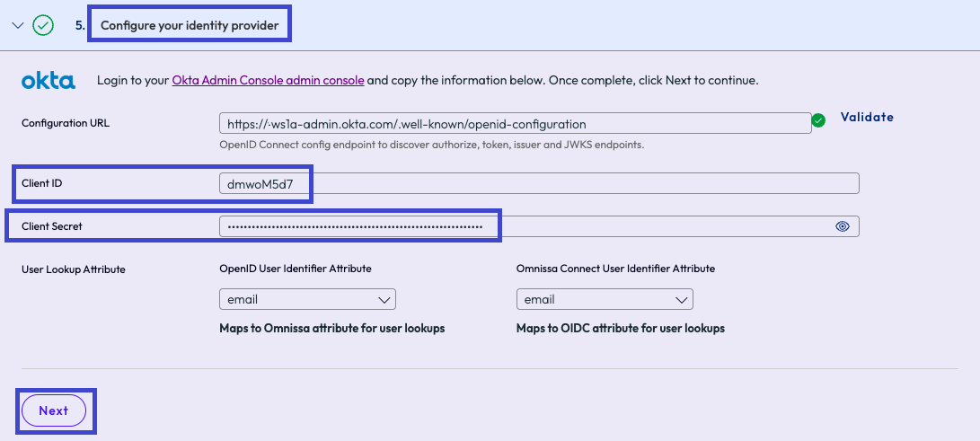Click the Validate link
980x441 pixels.
pos(867,117)
